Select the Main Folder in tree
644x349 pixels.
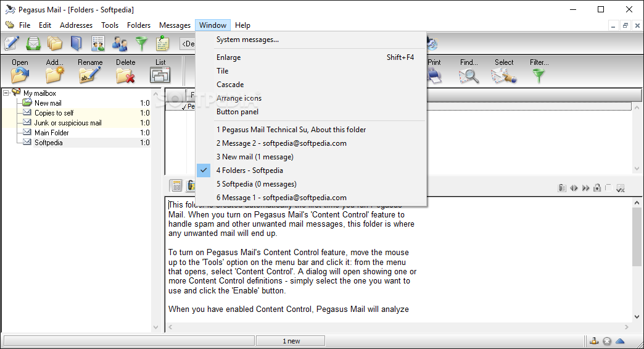click(x=51, y=132)
